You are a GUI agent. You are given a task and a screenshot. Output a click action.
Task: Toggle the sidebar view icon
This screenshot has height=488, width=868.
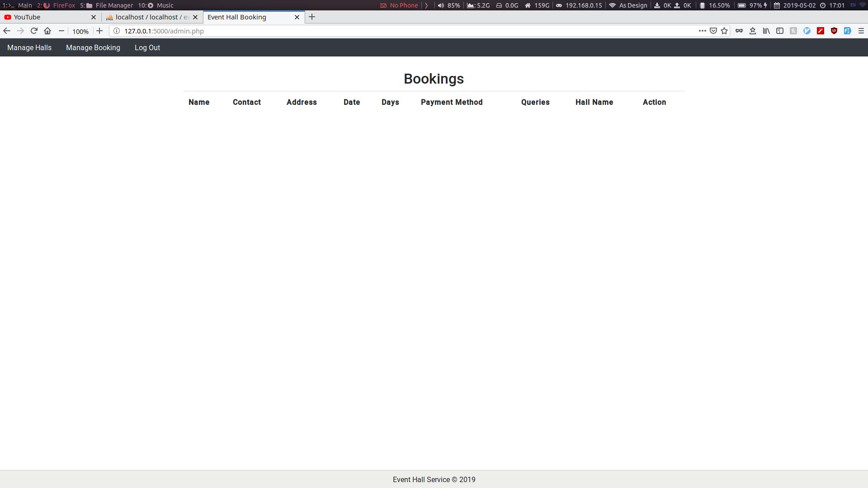tap(780, 31)
